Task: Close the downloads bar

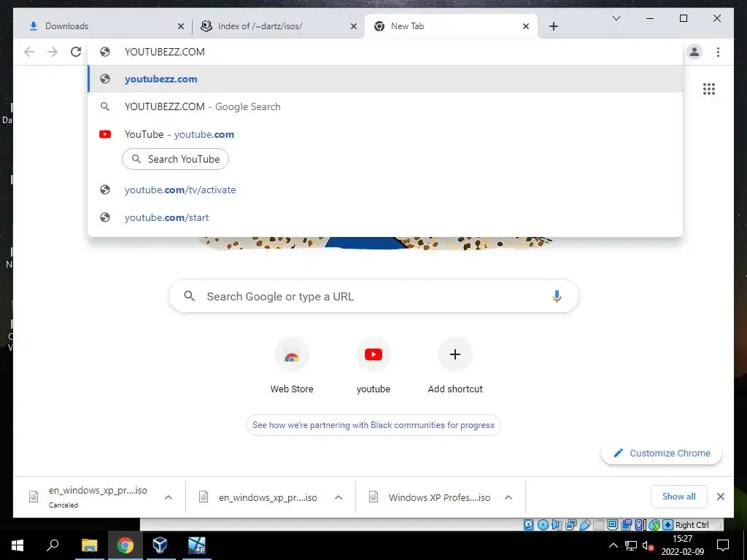Action: tap(720, 497)
